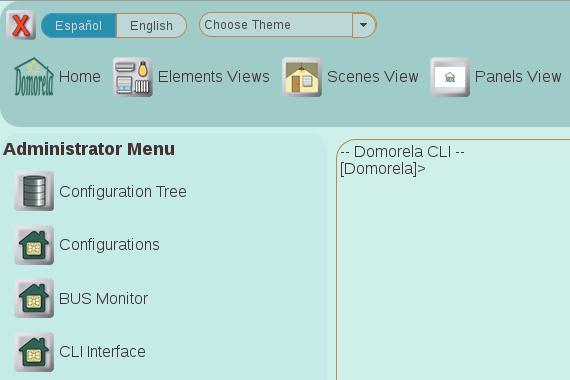
Task: Click the red X logout icon
Action: coord(21,25)
